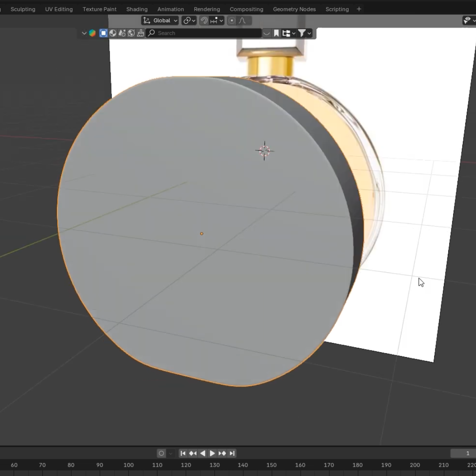
Task: Open the Transform Orientation Global dropdown
Action: [x=160, y=20]
